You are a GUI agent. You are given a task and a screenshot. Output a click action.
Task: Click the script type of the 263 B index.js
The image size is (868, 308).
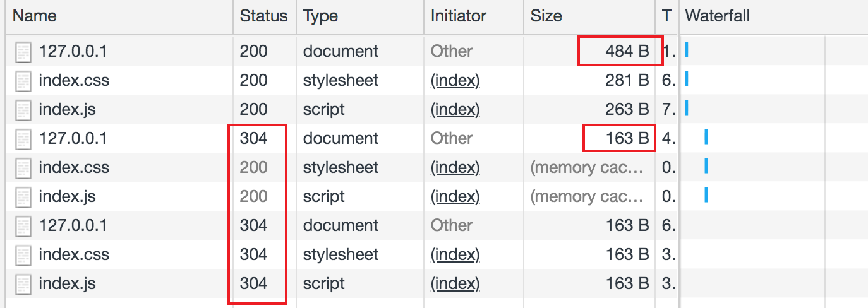pos(324,110)
